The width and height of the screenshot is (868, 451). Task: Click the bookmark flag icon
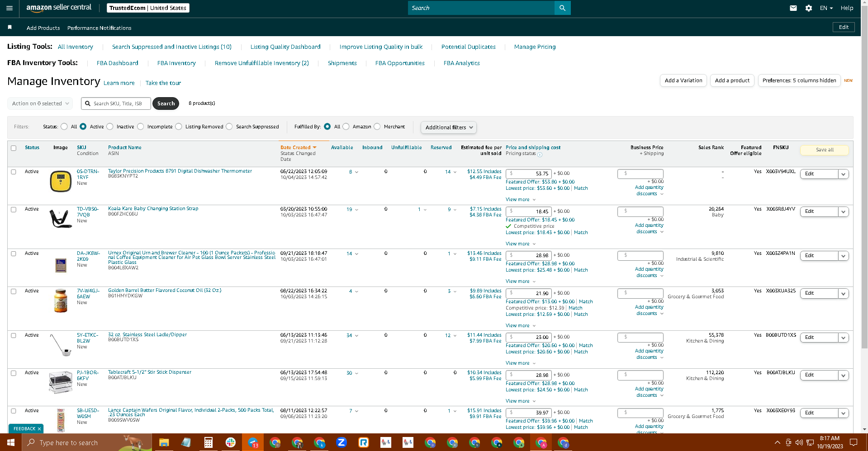[9, 28]
